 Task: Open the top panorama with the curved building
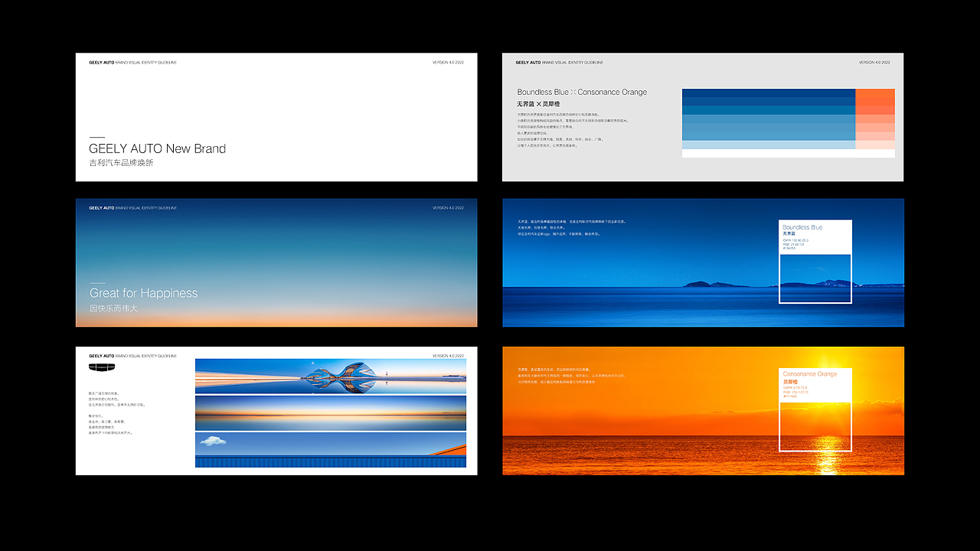(331, 376)
